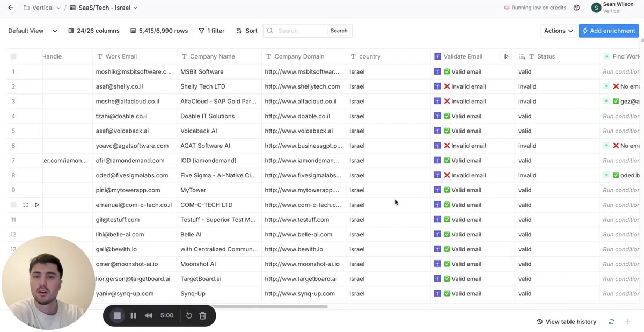
Task: Stop the screen recording
Action: pyautogui.click(x=117, y=315)
